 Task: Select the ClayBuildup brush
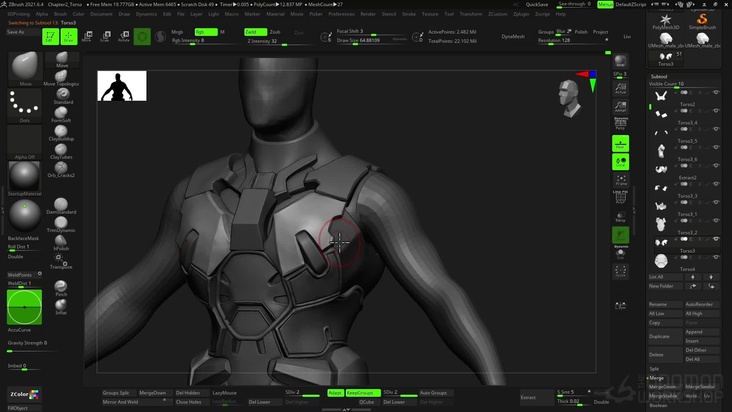click(x=61, y=133)
